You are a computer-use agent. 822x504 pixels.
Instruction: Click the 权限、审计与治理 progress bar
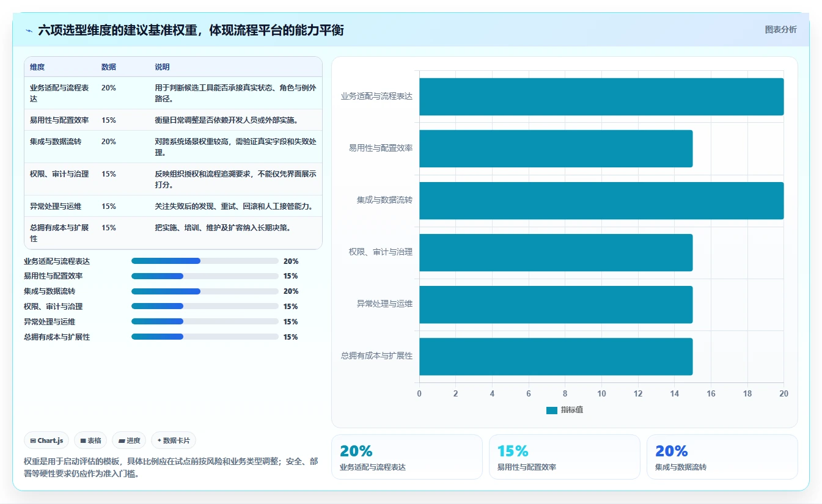coord(205,307)
